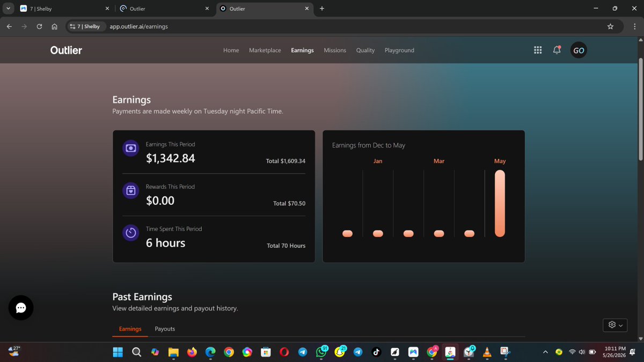This screenshot has width=644, height=362.
Task: Open Snapchat from the taskbar
Action: point(339,352)
